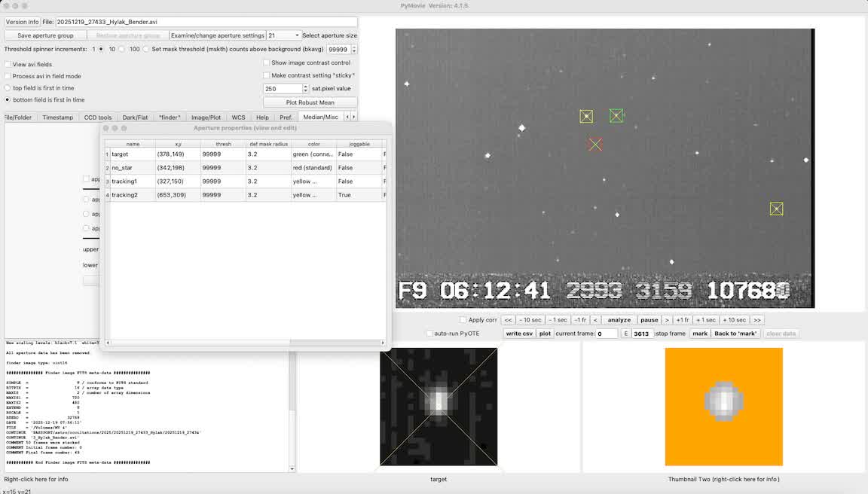Increase the mask threshold spinner

tap(354, 47)
